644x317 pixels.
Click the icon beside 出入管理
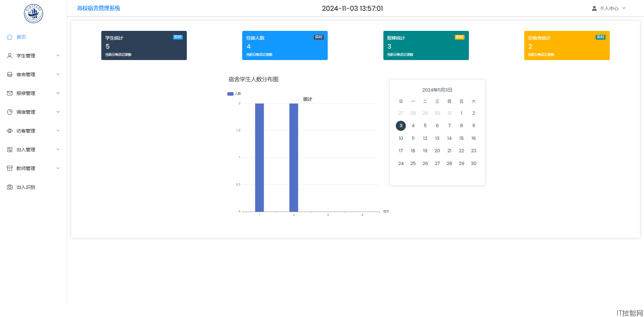(10, 150)
